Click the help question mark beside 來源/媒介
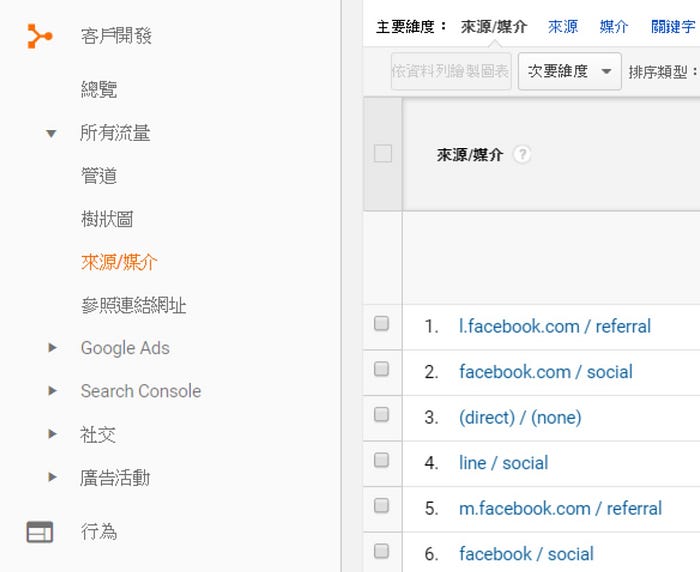Viewport: 700px width, 572px height. (x=522, y=154)
